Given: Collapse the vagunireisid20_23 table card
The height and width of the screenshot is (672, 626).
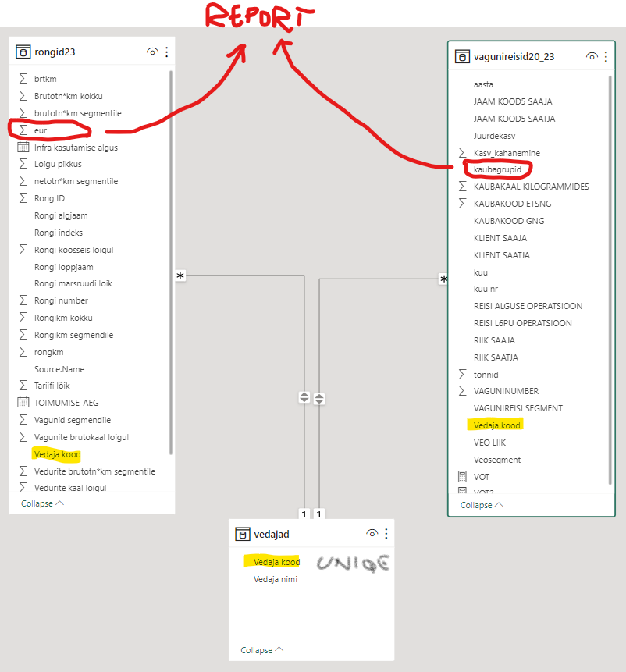Looking at the screenshot, I should tap(482, 505).
